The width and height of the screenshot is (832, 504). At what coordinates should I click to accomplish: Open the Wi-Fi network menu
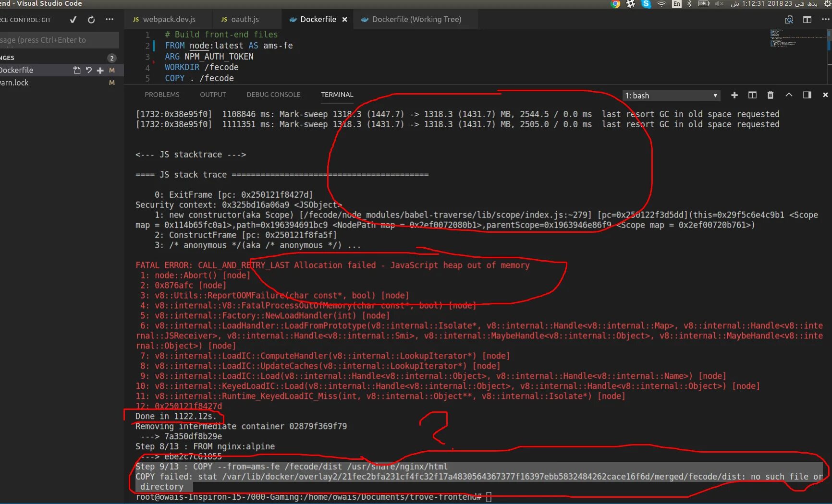tap(661, 4)
